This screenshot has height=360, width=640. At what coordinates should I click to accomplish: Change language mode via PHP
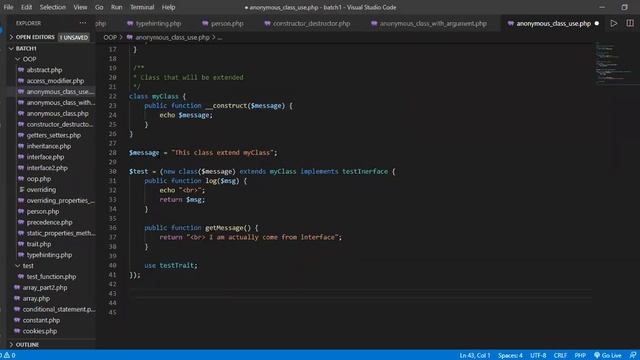580,355
